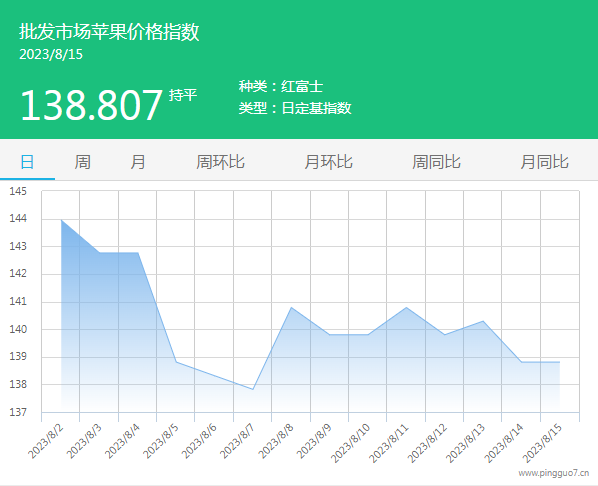Click the 138.807 index value
Viewport: 598px width, 486px height.
[92, 105]
